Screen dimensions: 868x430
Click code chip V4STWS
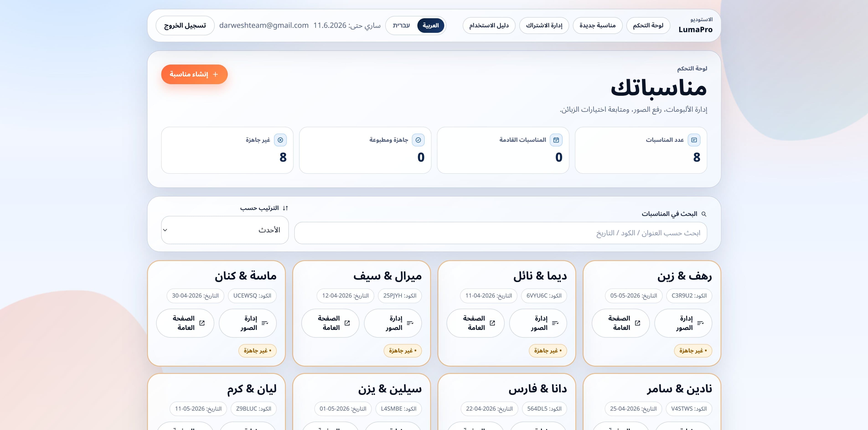(x=689, y=409)
